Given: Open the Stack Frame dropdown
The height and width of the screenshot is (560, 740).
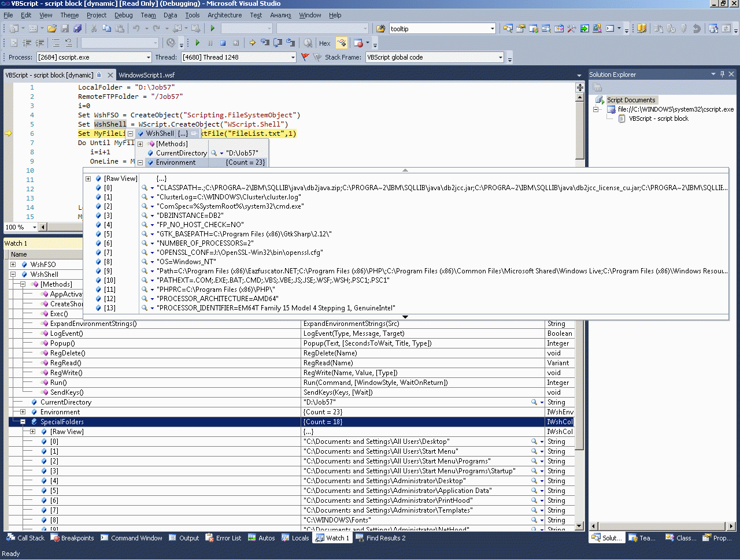Looking at the screenshot, I should coord(435,57).
